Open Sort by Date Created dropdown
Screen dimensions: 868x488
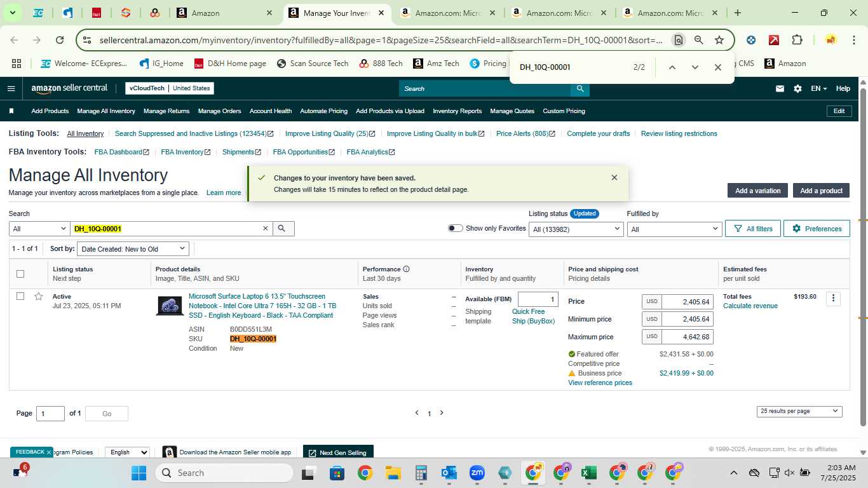click(133, 249)
